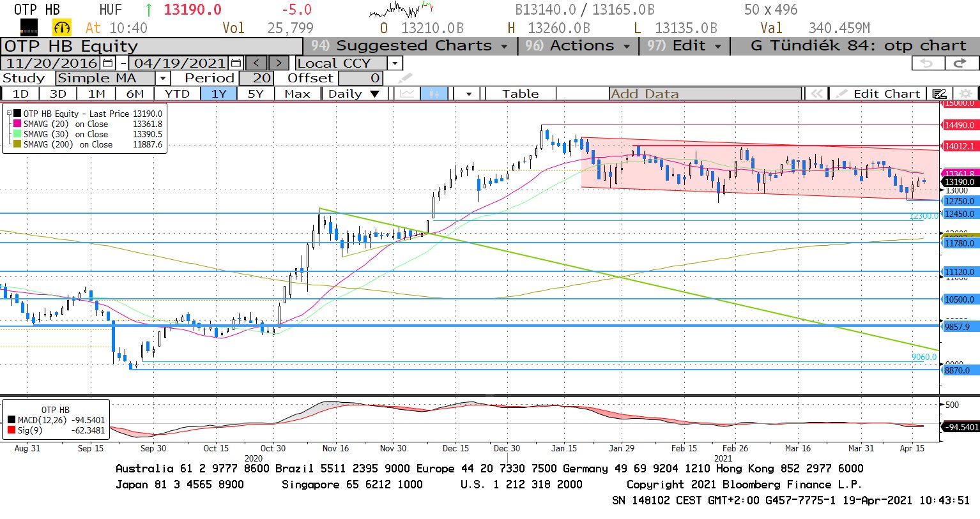This screenshot has width=980, height=519.
Task: Select the Max range tab
Action: point(297,94)
